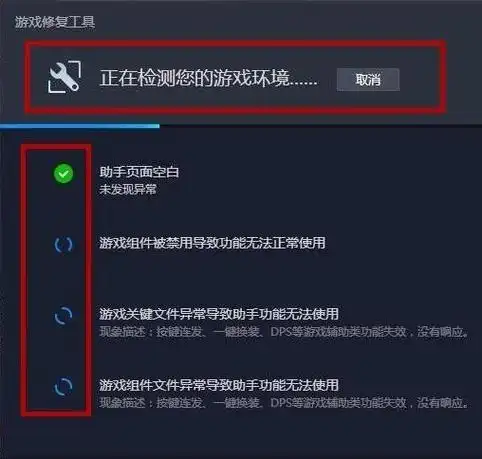Click the spinner beside 游戏组件文件异常 item
The image size is (482, 459).
coord(63,386)
